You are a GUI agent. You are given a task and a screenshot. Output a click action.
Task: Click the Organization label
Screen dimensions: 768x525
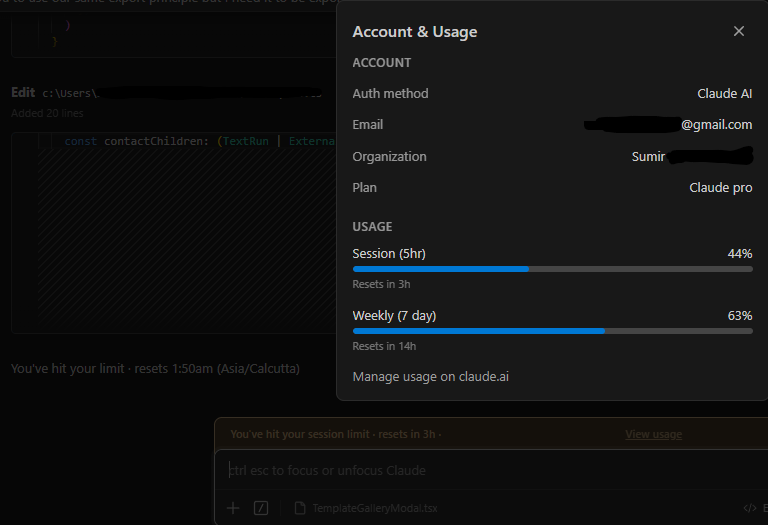pos(389,157)
